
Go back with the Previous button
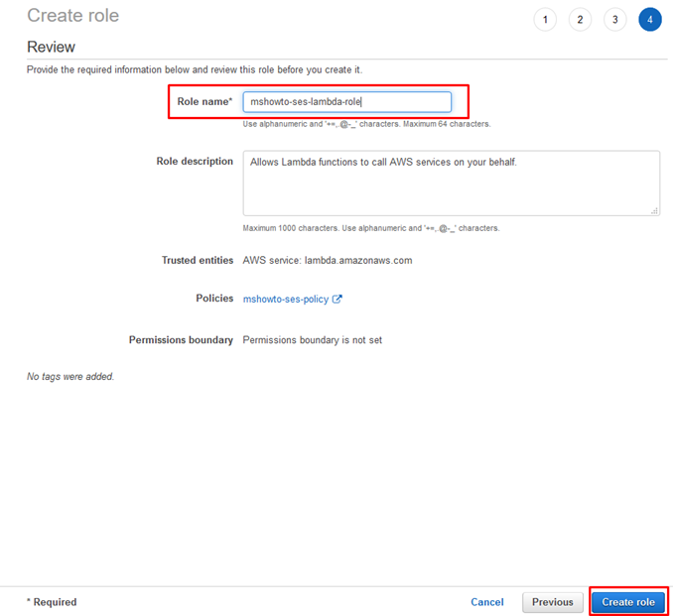(552, 602)
